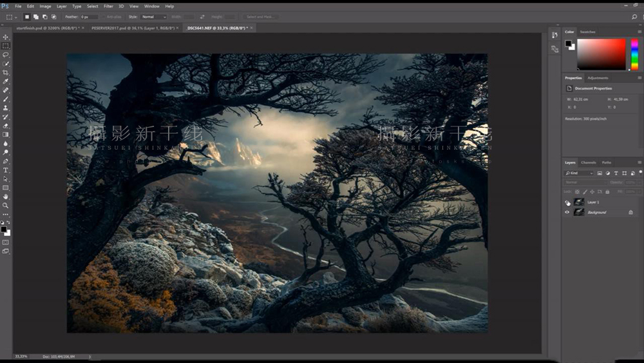Open the Style dropdown set to Normal

coord(154,17)
